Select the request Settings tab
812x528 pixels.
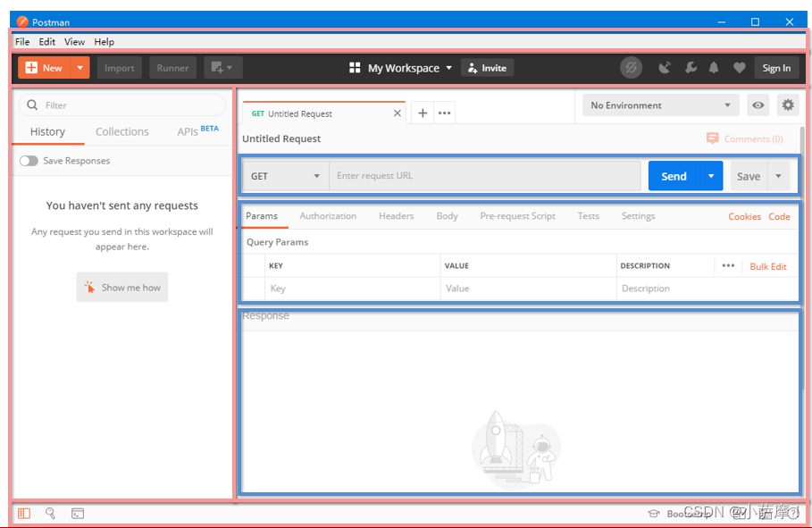point(638,216)
